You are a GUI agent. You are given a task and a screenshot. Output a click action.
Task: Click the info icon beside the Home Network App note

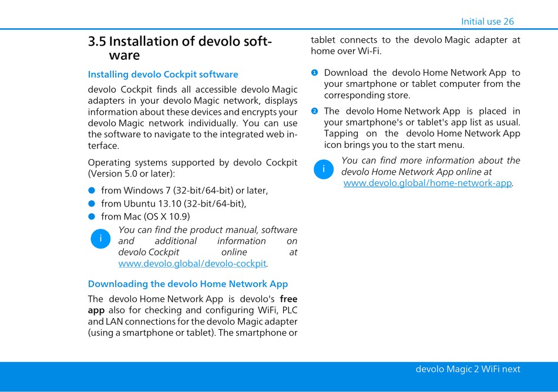324,169
